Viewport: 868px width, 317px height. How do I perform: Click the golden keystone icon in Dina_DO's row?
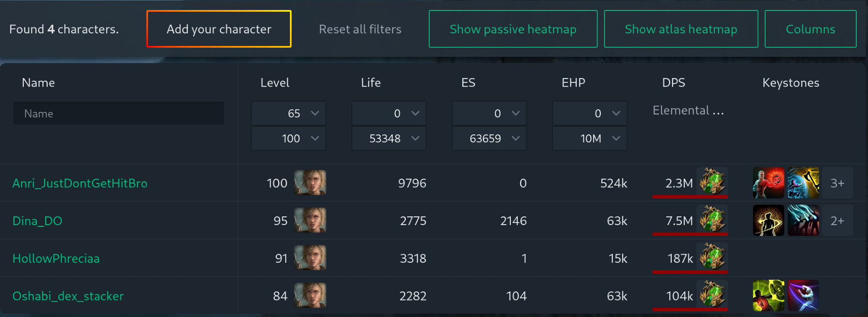[x=768, y=220]
